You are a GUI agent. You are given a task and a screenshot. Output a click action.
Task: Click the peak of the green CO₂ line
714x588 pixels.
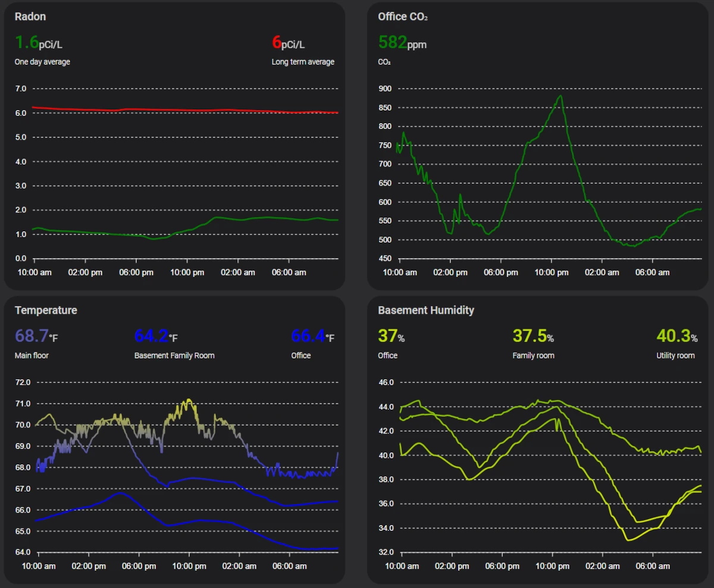click(x=560, y=95)
